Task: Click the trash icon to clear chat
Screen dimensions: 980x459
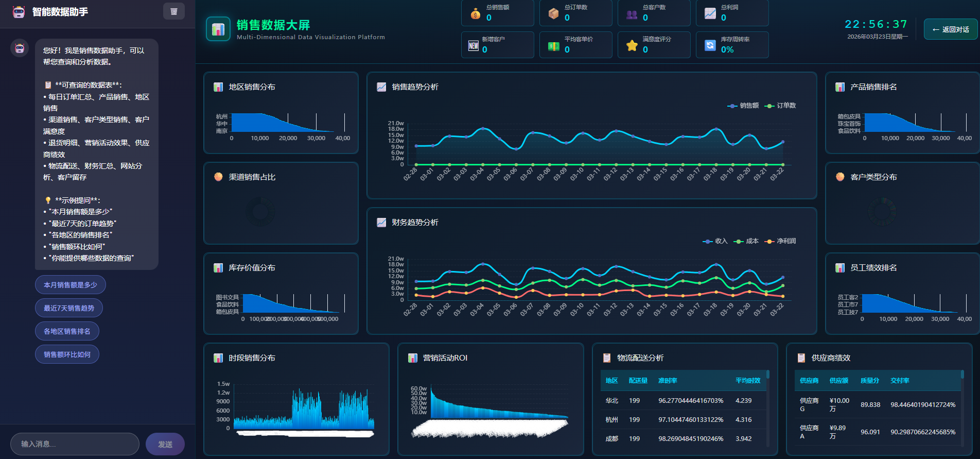Action: click(174, 11)
